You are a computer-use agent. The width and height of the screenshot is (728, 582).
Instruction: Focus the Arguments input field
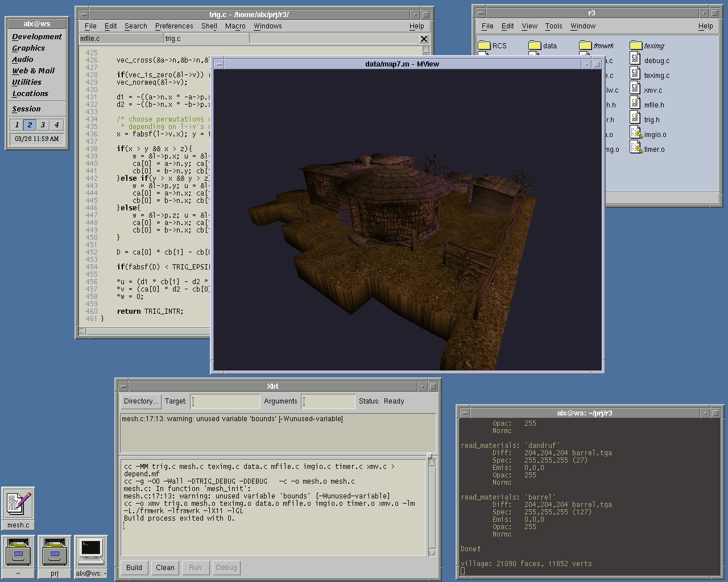pyautogui.click(x=328, y=401)
